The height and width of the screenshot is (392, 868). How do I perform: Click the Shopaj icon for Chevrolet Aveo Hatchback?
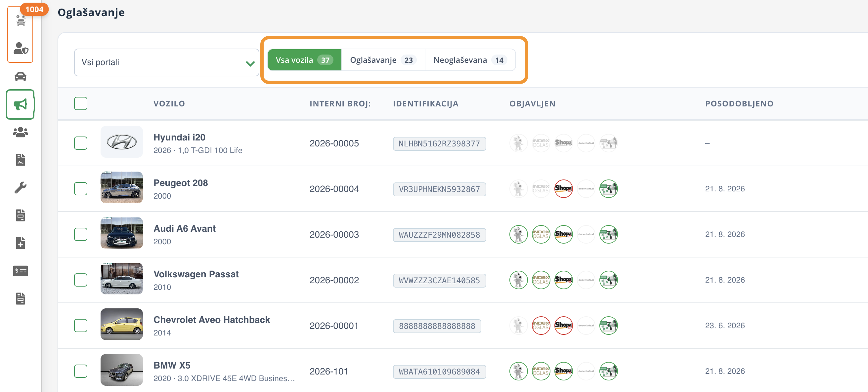563,326
